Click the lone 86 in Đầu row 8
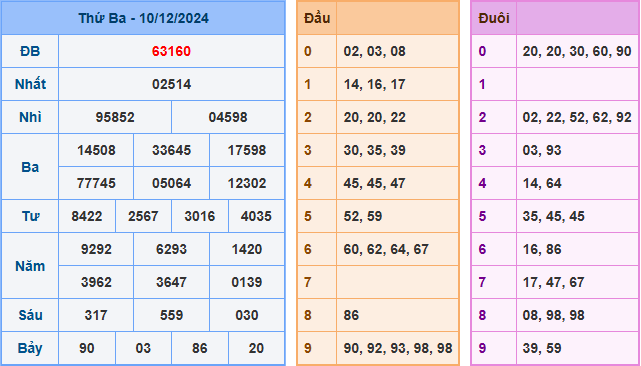 coord(351,315)
